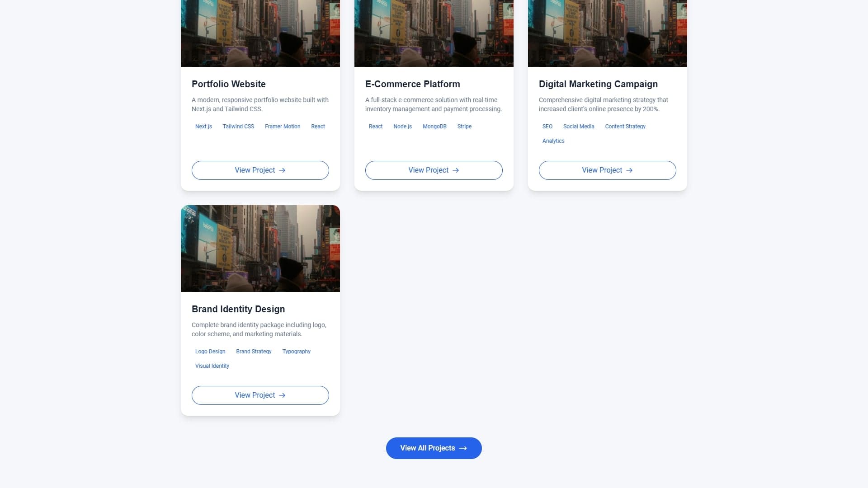Click the Typography tag
This screenshot has width=868, height=488.
coord(297,352)
